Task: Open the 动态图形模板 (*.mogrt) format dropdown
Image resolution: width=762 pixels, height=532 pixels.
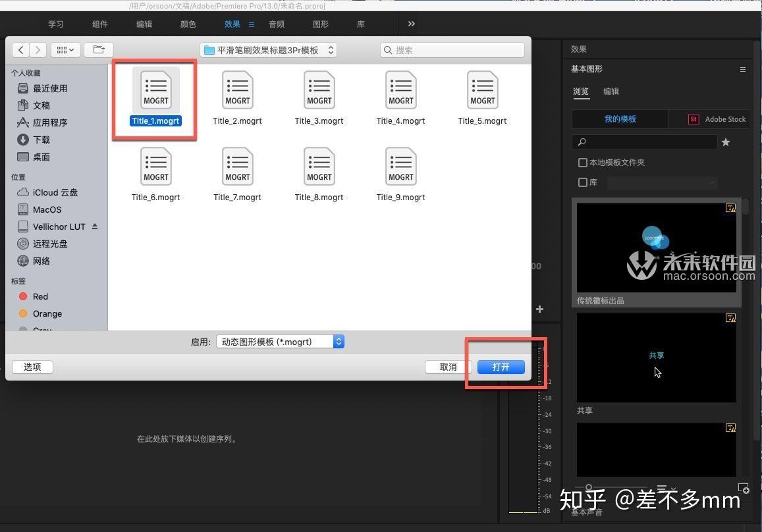Action: pos(339,341)
